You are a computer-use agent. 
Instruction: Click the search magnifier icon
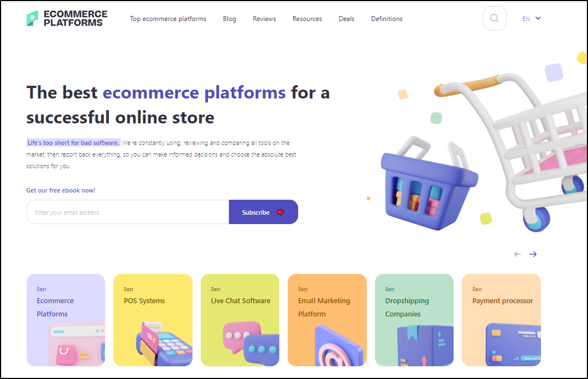coord(495,18)
